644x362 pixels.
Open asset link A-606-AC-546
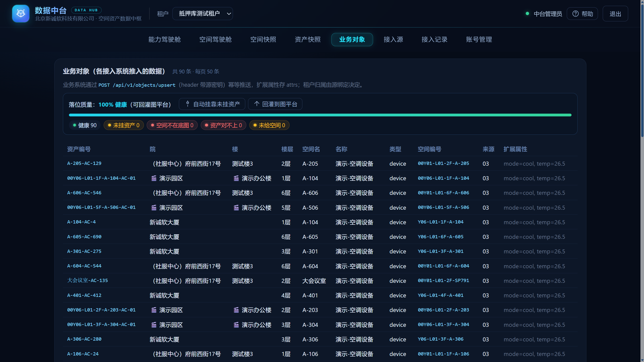84,193
